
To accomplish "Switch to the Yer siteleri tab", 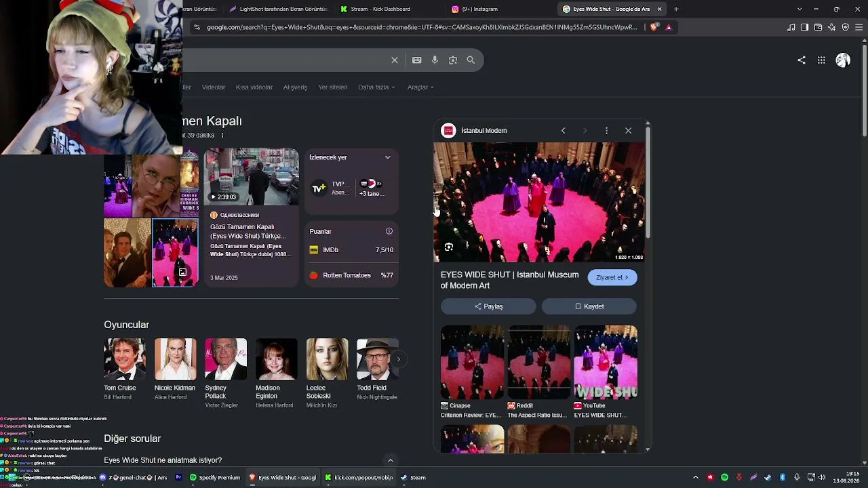I will tap(333, 87).
